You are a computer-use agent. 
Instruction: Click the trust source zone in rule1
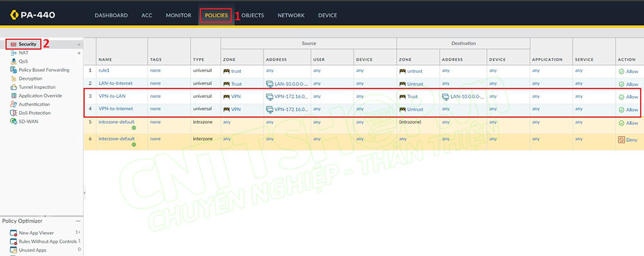(x=232, y=71)
